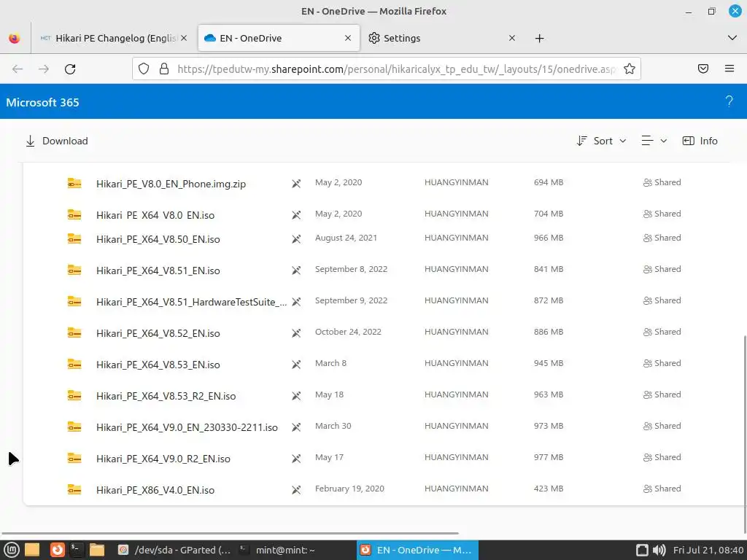
Task: Go back to the previous page
Action: pyautogui.click(x=18, y=69)
